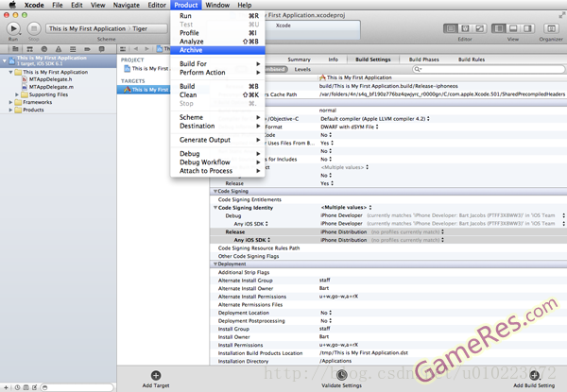
Task: Choose Analyze from the Product menu
Action: click(217, 42)
